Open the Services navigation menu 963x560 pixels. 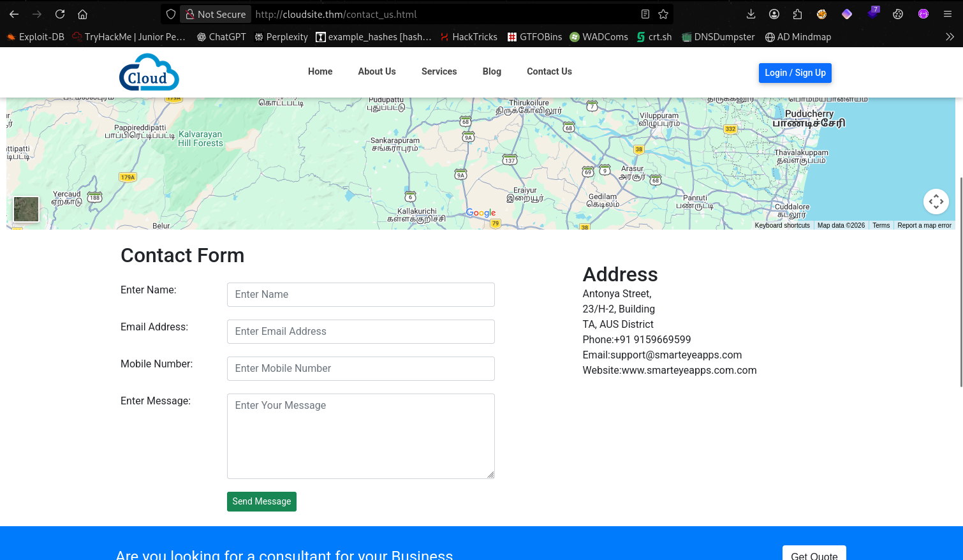(x=439, y=71)
